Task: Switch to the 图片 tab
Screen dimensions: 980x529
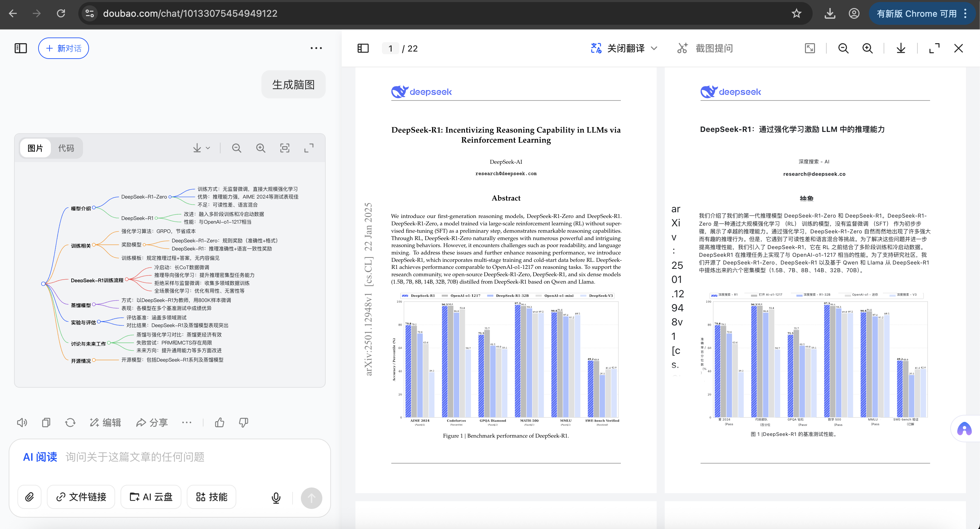Action: tap(35, 148)
